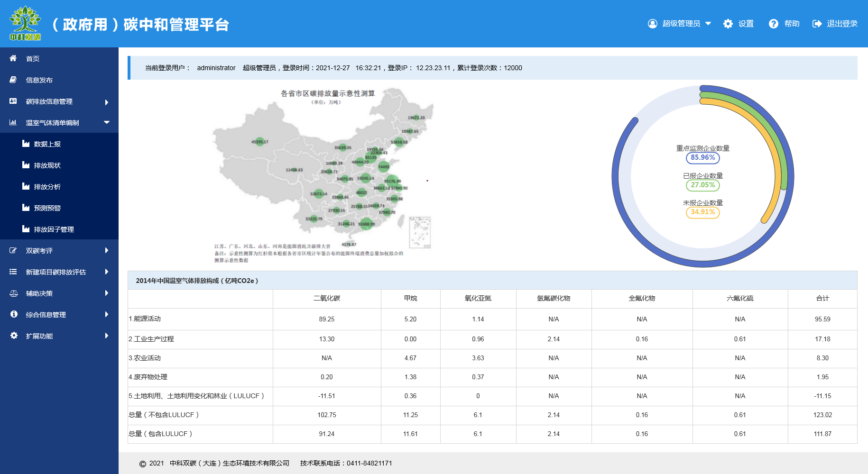Select the 排放分析 submenu item

point(47,187)
